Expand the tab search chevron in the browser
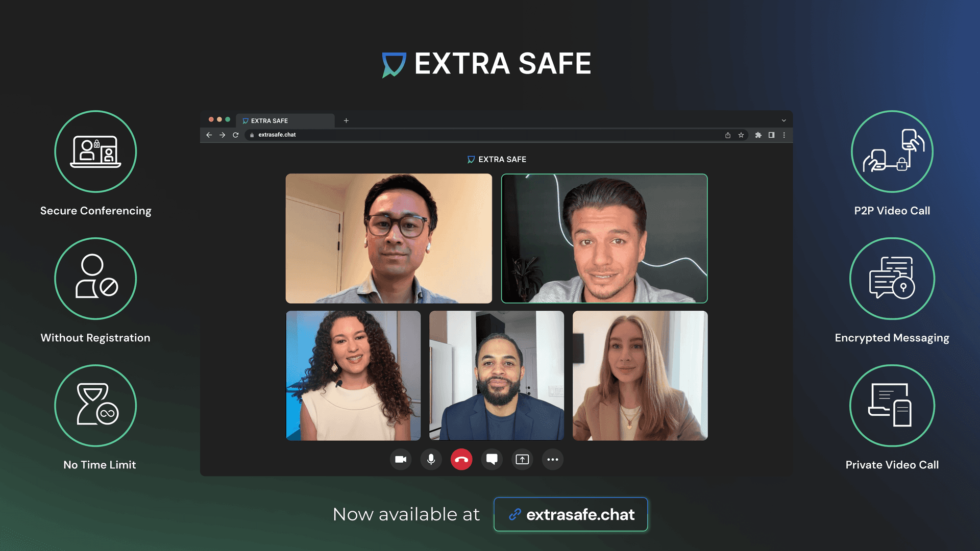Screen dimensions: 980x551 pyautogui.click(x=784, y=120)
